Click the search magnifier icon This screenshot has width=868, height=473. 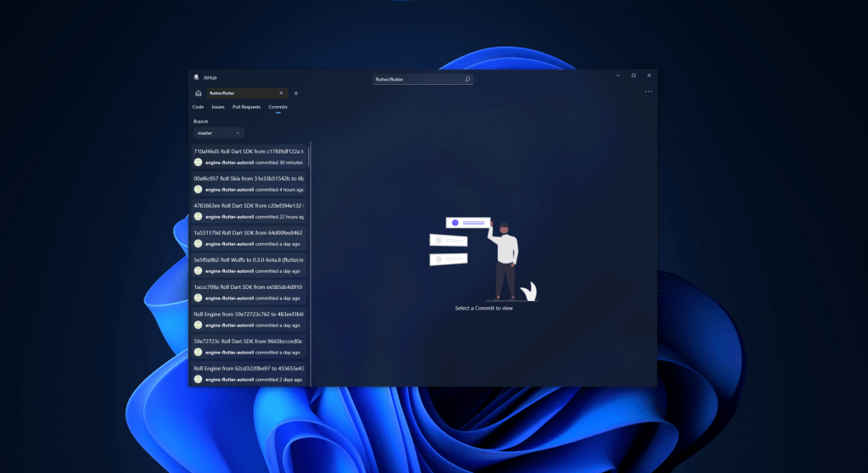(467, 79)
